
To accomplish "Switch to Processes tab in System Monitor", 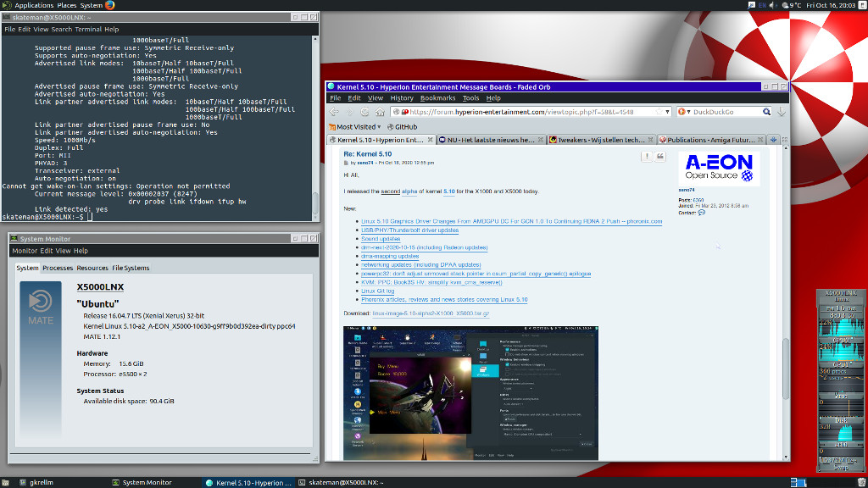I will (x=58, y=268).
